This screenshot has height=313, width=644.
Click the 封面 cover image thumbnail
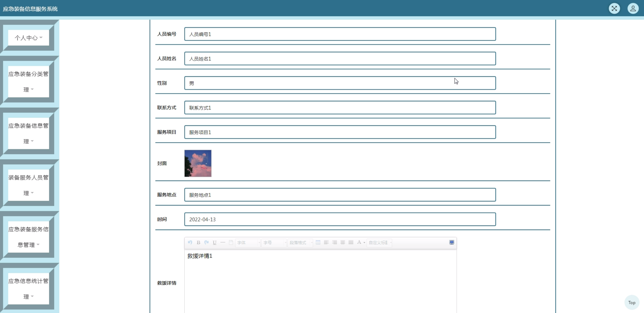(x=198, y=163)
